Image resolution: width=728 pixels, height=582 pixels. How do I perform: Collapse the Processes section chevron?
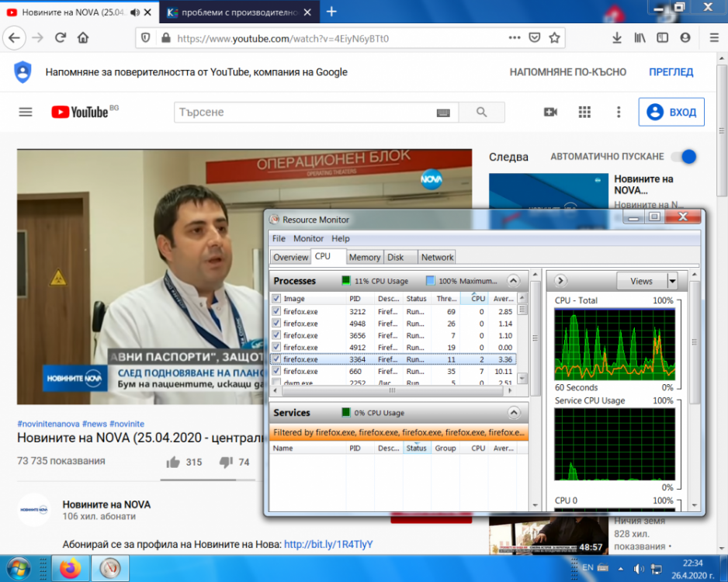click(x=513, y=280)
